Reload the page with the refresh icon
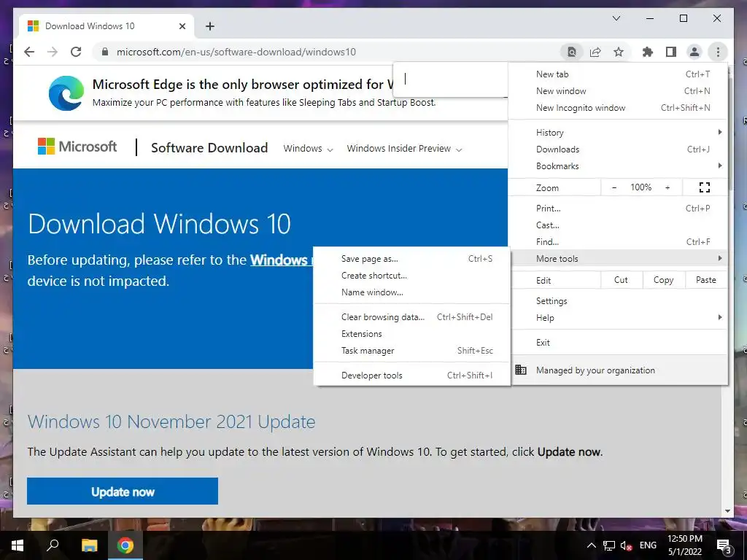The width and height of the screenshot is (747, 560). click(76, 52)
